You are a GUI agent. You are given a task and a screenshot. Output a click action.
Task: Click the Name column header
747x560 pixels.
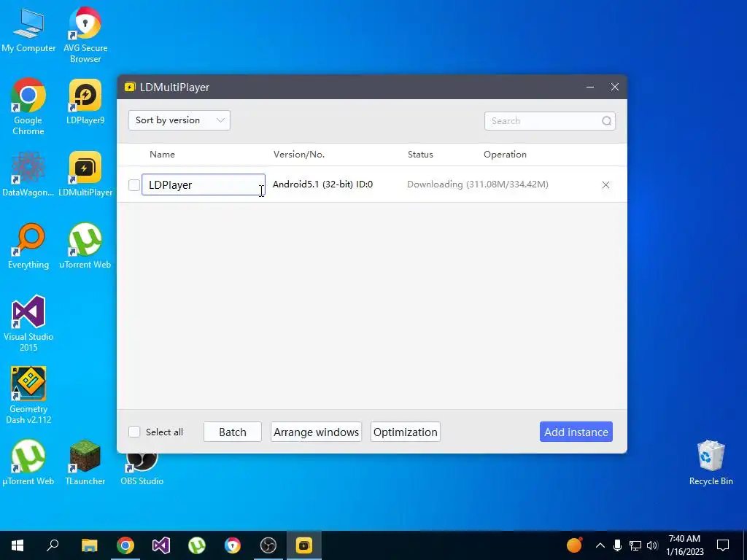click(x=162, y=155)
